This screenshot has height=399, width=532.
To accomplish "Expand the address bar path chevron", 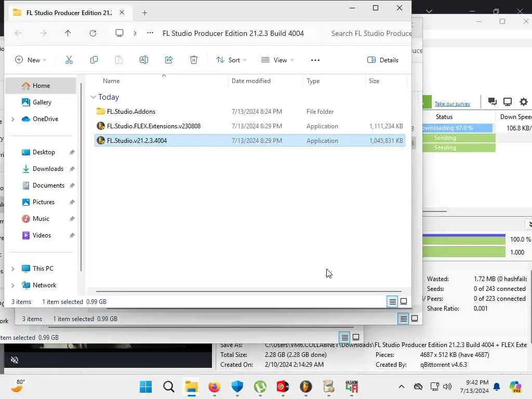I will (135, 33).
